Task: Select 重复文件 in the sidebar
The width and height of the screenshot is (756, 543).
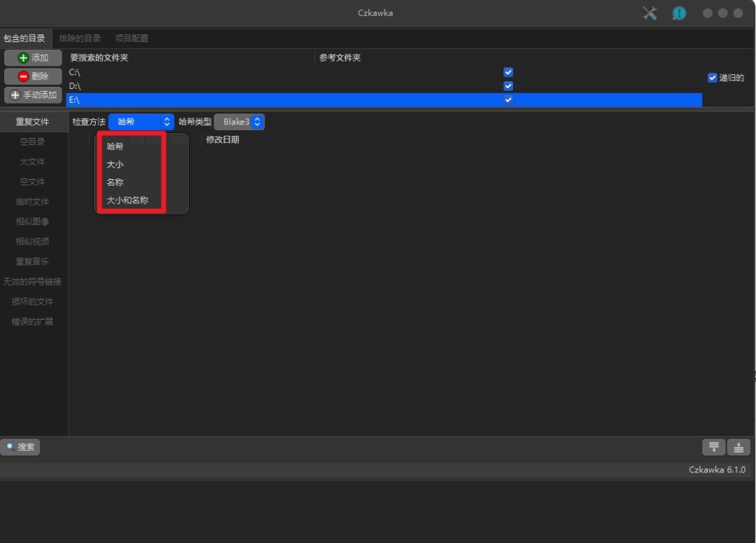Action: (33, 122)
